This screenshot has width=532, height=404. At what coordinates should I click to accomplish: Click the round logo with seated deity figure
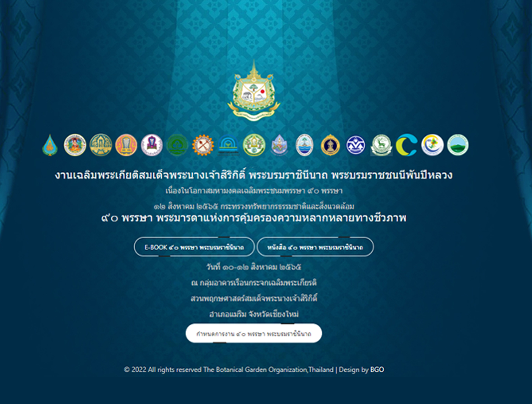pos(75,145)
